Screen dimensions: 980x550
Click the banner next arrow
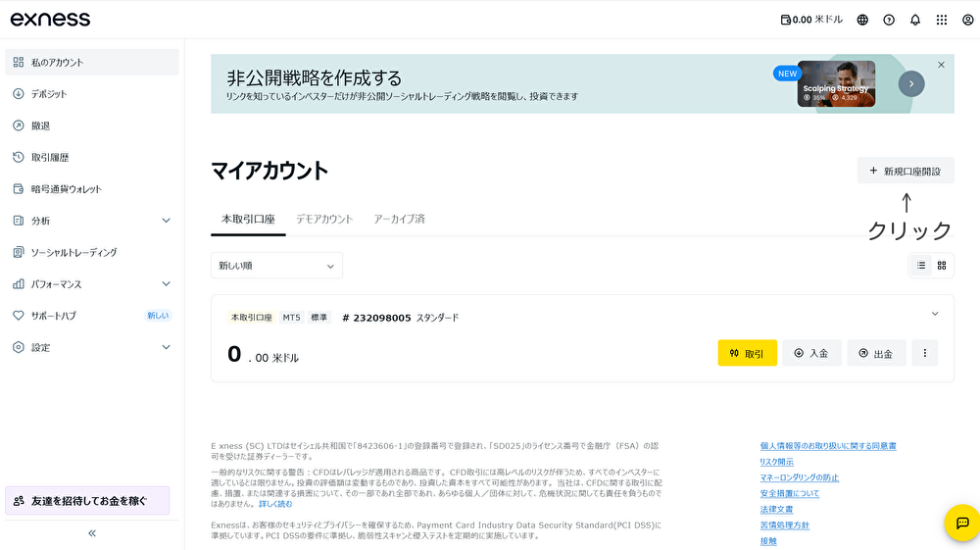click(x=911, y=83)
